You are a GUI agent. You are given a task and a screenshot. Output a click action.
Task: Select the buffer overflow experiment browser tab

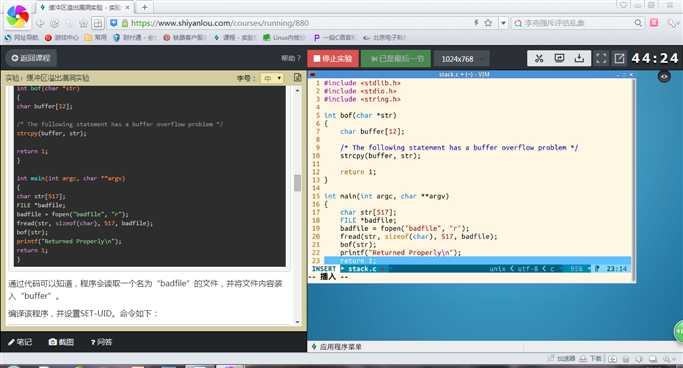point(84,7)
